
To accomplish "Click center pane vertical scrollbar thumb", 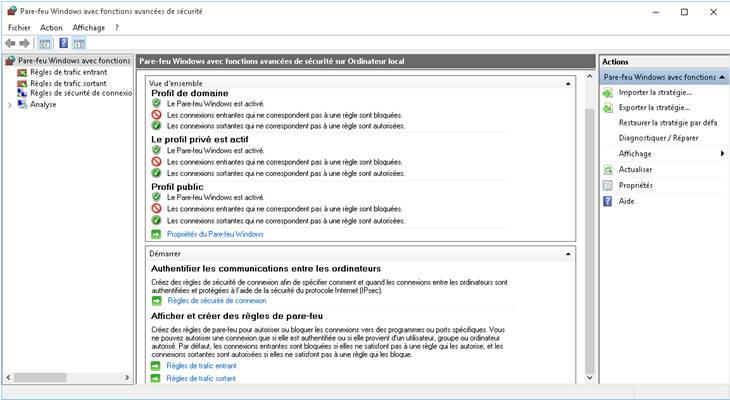I will coord(589,241).
